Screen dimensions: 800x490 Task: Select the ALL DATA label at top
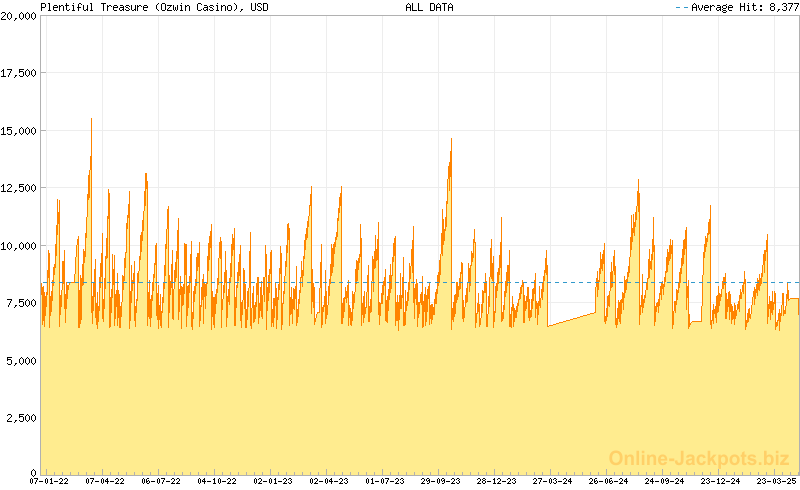click(428, 7)
